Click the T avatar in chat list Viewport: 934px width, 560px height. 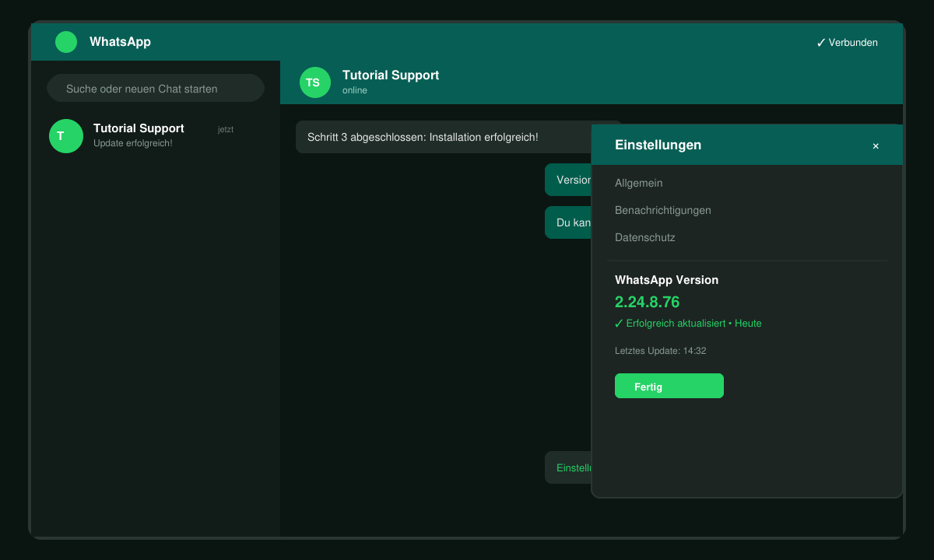pyautogui.click(x=66, y=136)
